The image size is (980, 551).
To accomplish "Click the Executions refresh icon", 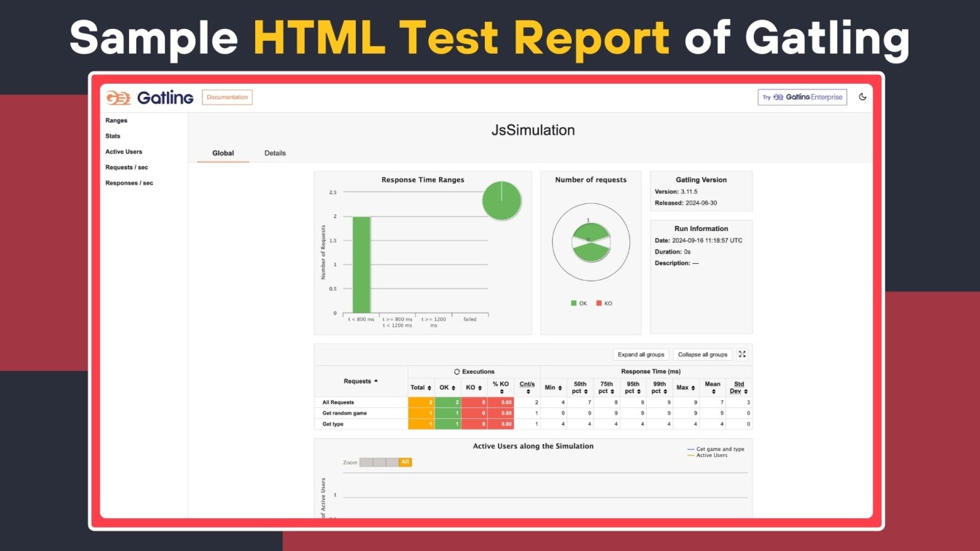I will [456, 372].
